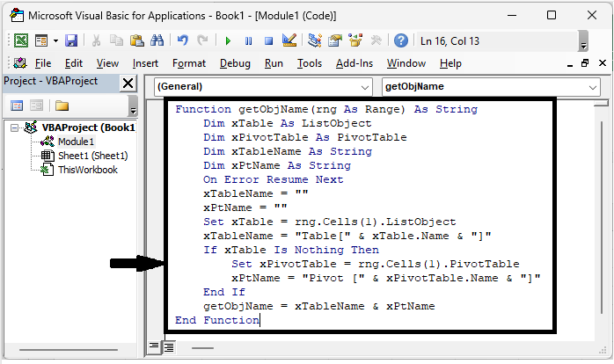The width and height of the screenshot is (614, 364).
Task: Open Find with the binoculars icon
Action: click(157, 40)
